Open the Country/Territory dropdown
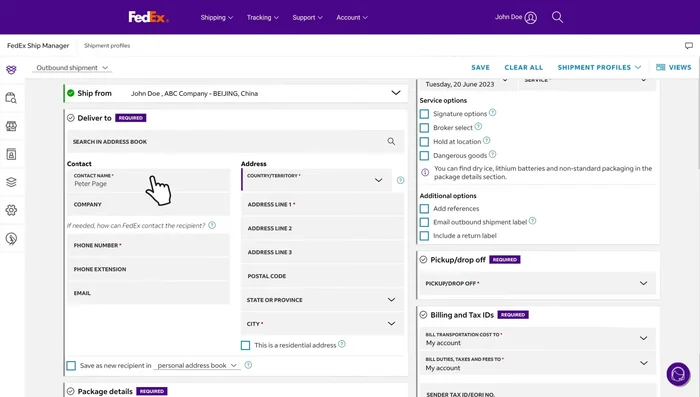The image size is (700, 397). coord(317,180)
